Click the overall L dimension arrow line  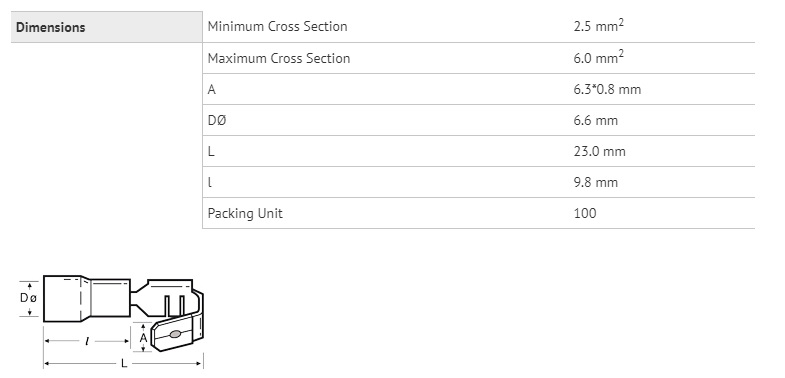[124, 363]
